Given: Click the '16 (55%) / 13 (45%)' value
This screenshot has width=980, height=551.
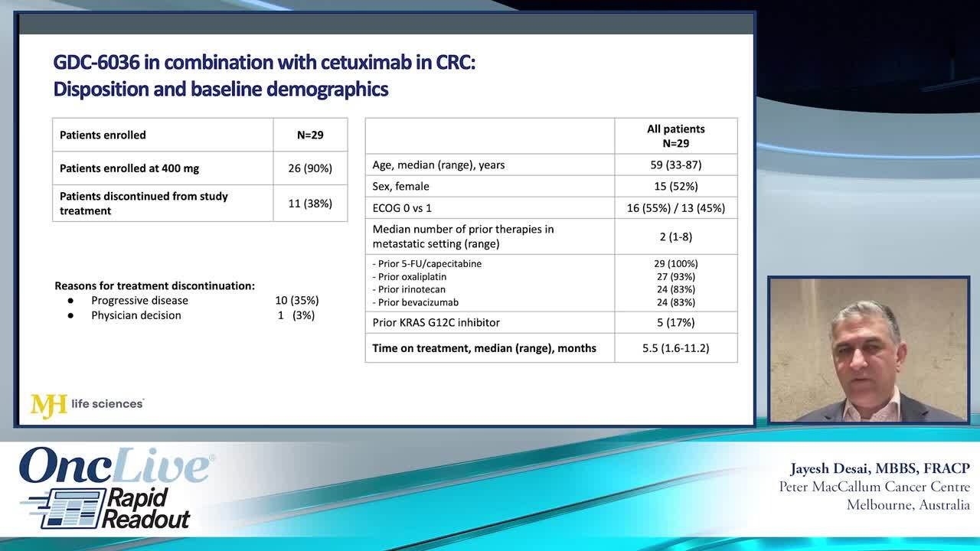Looking at the screenshot, I should point(676,207).
